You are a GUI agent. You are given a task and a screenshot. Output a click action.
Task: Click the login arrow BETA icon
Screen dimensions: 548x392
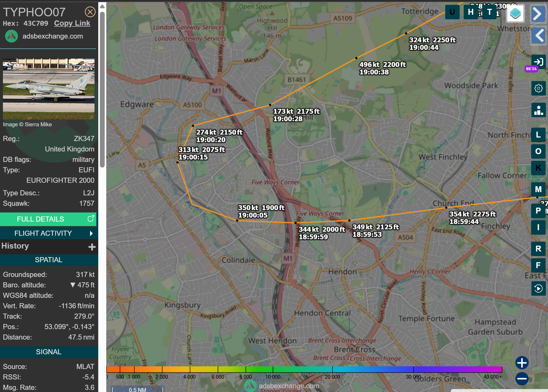[x=538, y=62]
